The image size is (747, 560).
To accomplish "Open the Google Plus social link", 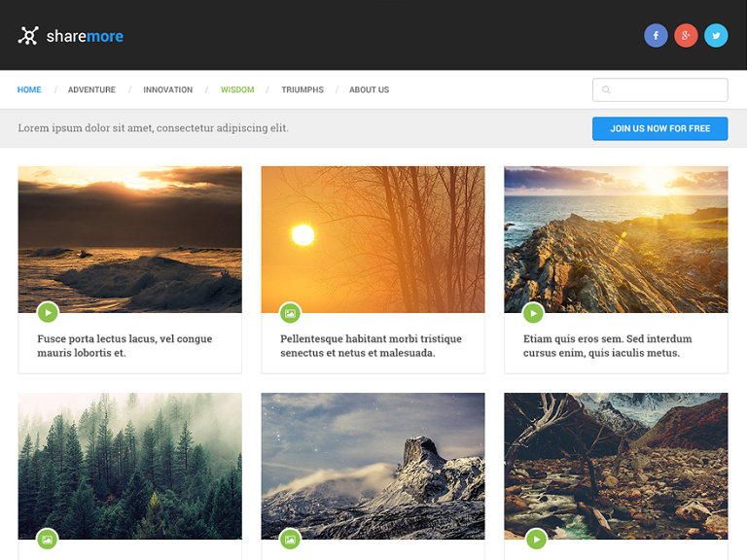I will (686, 36).
